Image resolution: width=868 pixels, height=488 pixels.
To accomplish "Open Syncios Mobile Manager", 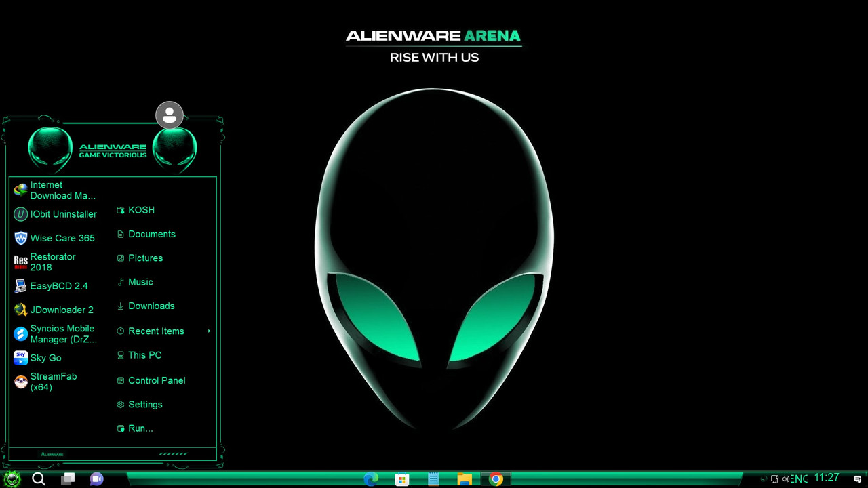I will pos(56,334).
